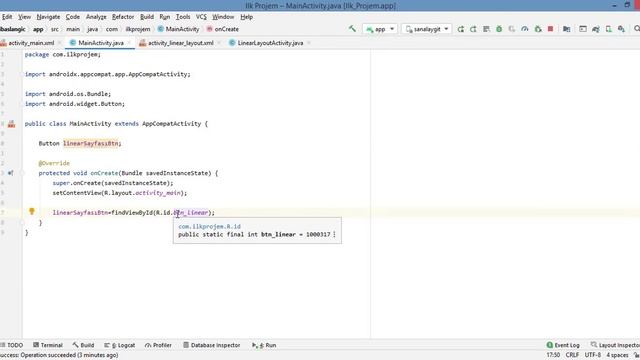Open the Window menu

pos(223,17)
